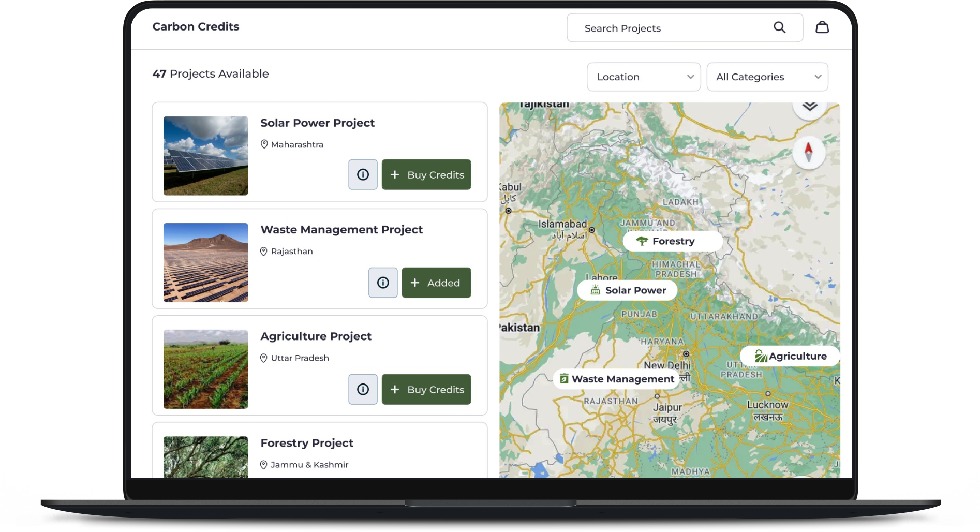
Task: Open the shopping cart icon
Action: coord(822,27)
